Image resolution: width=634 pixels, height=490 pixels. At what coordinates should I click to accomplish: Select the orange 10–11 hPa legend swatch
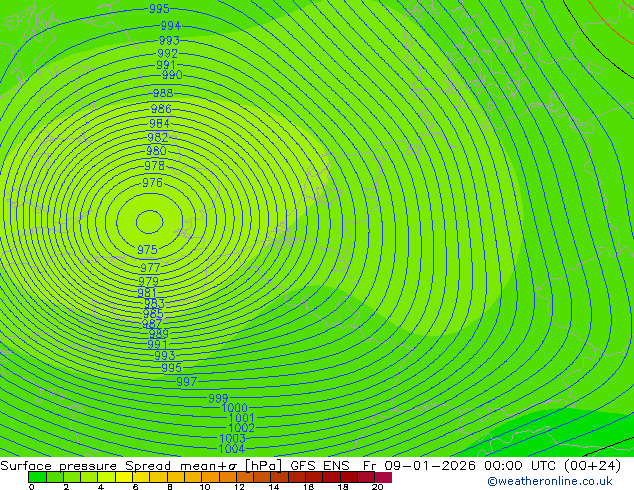tap(210, 477)
